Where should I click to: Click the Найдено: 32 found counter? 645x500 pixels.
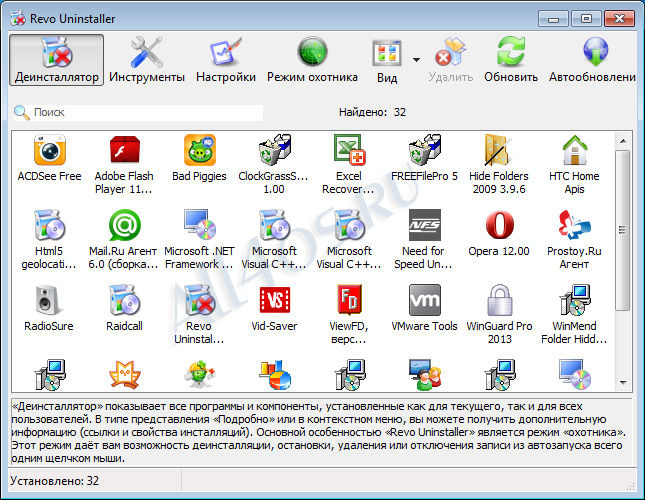click(372, 112)
